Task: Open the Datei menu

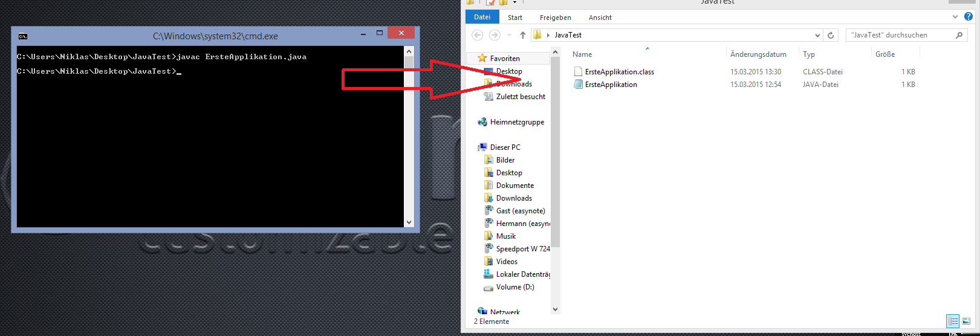Action: pyautogui.click(x=482, y=17)
